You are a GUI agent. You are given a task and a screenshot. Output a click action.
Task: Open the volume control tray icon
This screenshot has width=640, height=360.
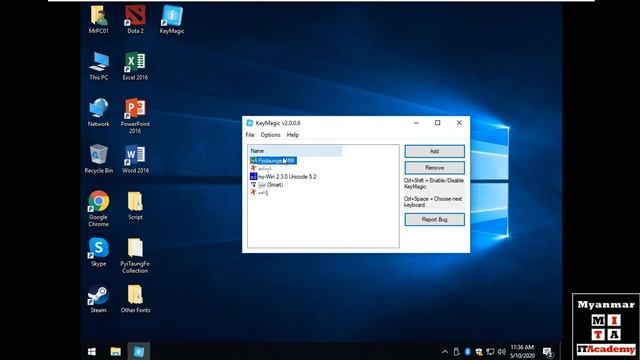pyautogui.click(x=502, y=351)
